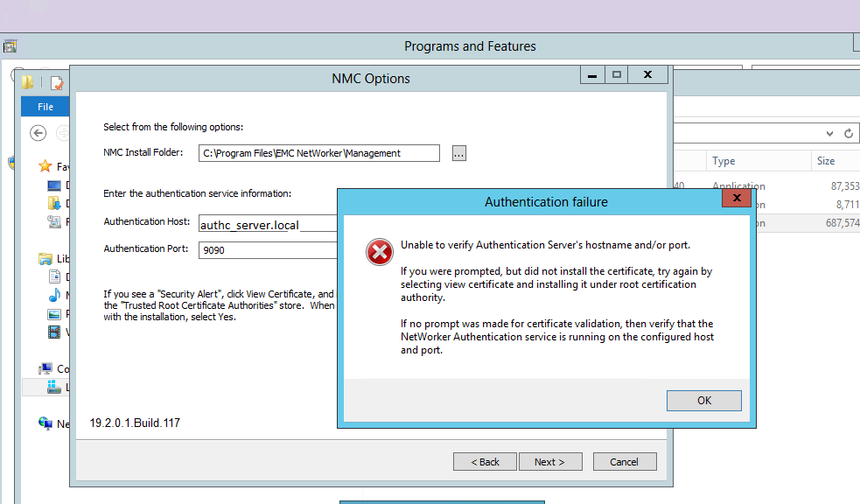Image resolution: width=860 pixels, height=504 pixels.
Task: Click the refresh icon beside the address bar
Action: (x=848, y=133)
